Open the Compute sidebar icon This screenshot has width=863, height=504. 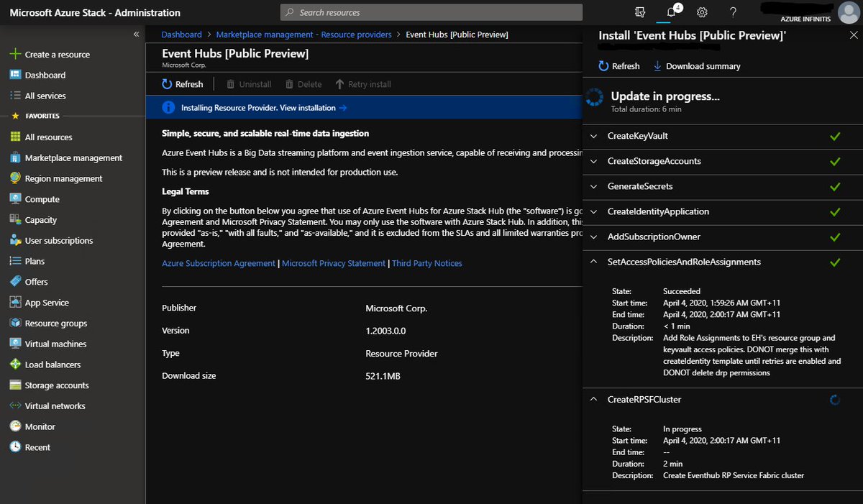[x=15, y=199]
